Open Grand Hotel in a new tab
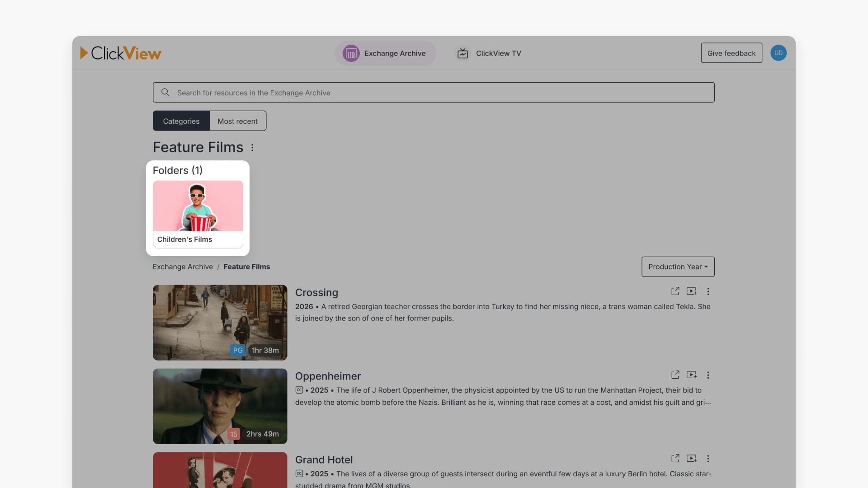The width and height of the screenshot is (868, 488). 675,458
